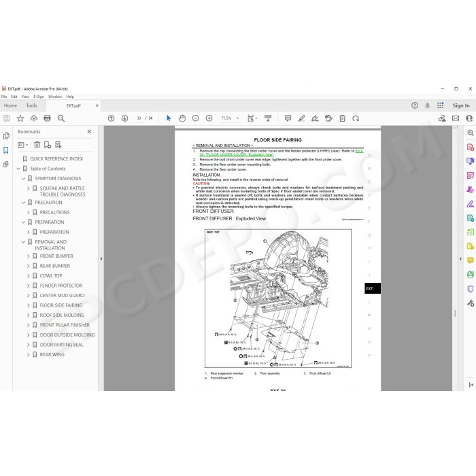Image resolution: width=476 pixels, height=476 pixels.
Task: Click the Save file icon
Action: click(x=7, y=118)
